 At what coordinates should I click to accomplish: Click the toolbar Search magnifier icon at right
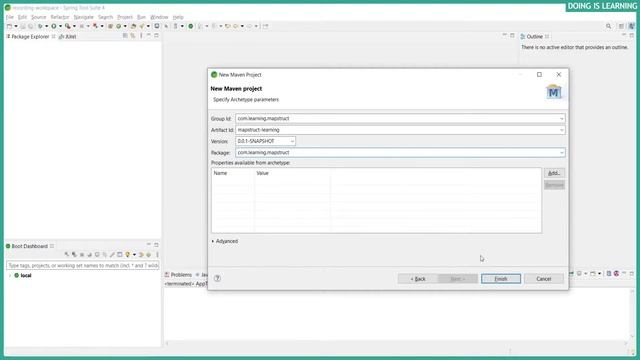[x=609, y=26]
